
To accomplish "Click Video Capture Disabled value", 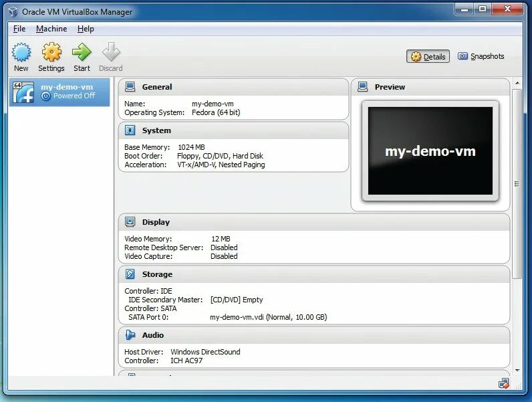I will [224, 256].
